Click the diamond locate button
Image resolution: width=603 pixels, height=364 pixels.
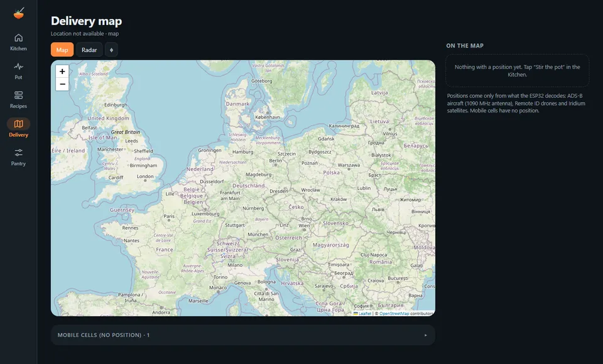112,50
